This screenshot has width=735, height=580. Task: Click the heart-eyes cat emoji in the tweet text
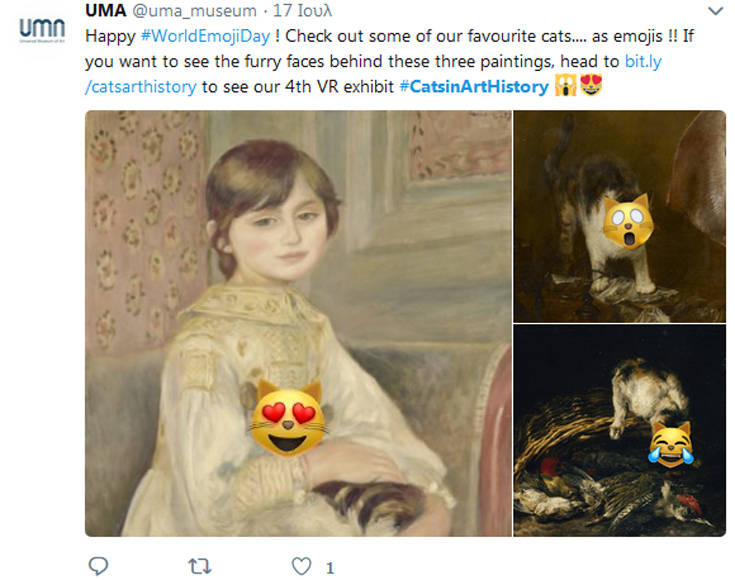click(591, 87)
